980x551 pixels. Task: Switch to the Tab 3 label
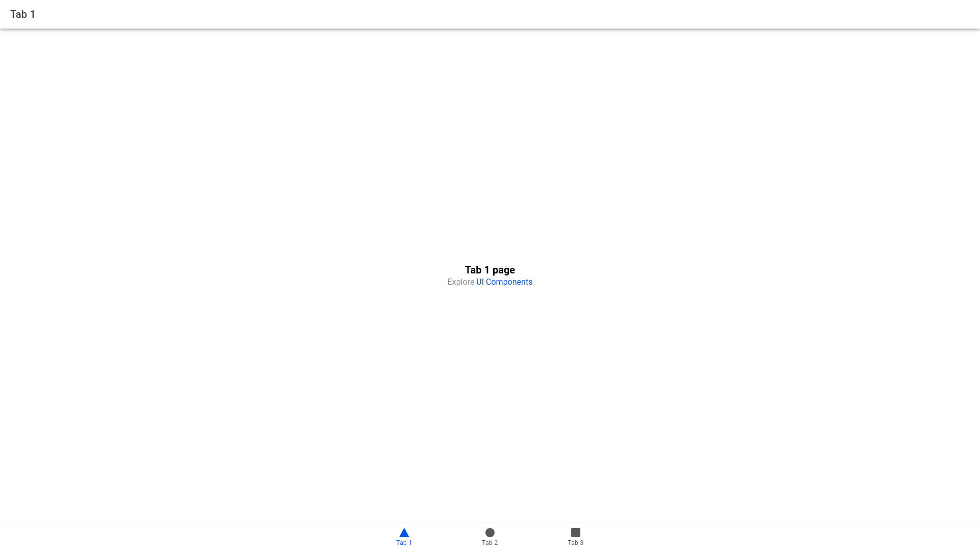click(575, 543)
